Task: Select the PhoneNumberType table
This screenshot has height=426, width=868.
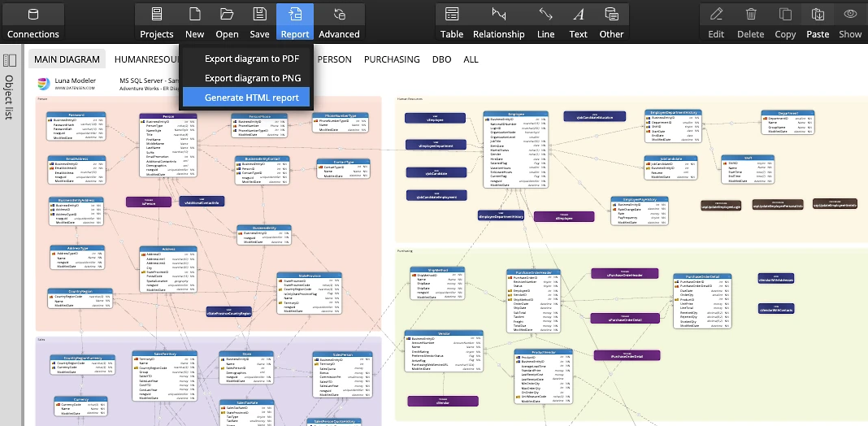Action: (340, 123)
